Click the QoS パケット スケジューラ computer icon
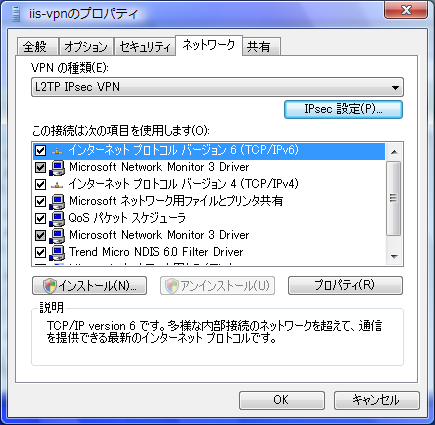The image size is (435, 425). point(57,219)
